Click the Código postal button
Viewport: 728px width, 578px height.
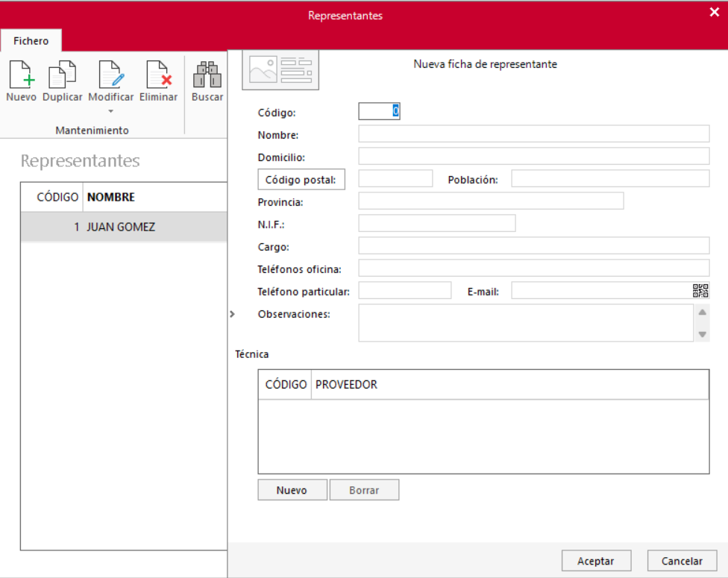301,180
